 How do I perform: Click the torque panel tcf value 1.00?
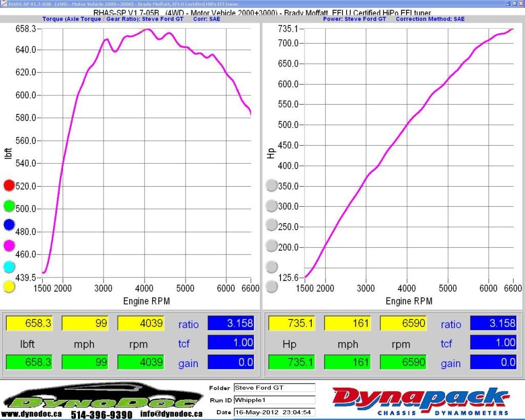(x=231, y=343)
